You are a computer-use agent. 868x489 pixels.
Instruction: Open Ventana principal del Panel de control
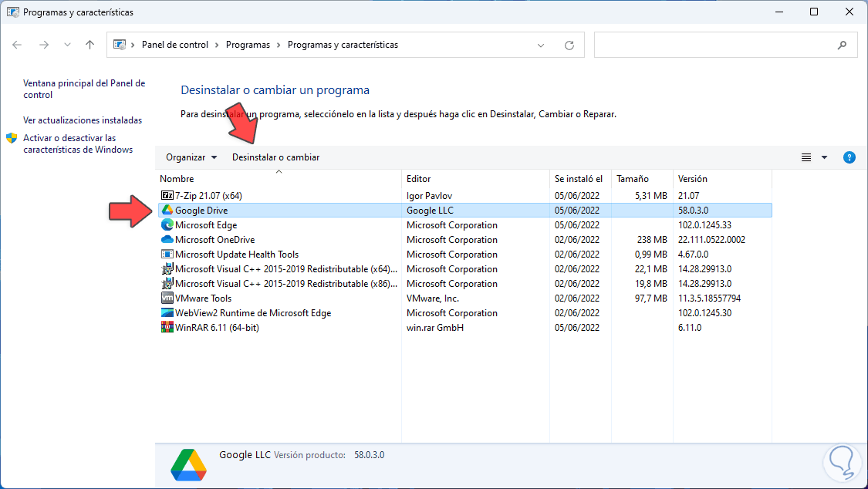click(x=84, y=89)
